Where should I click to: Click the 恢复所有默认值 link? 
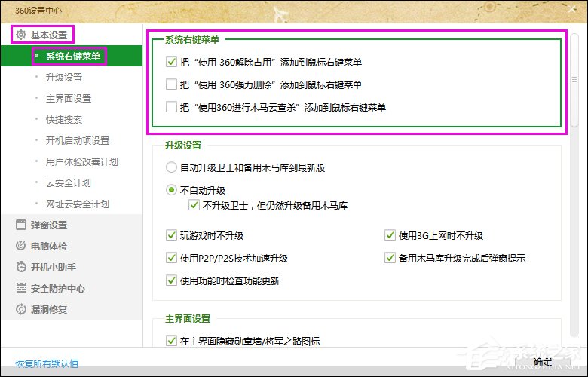point(47,363)
